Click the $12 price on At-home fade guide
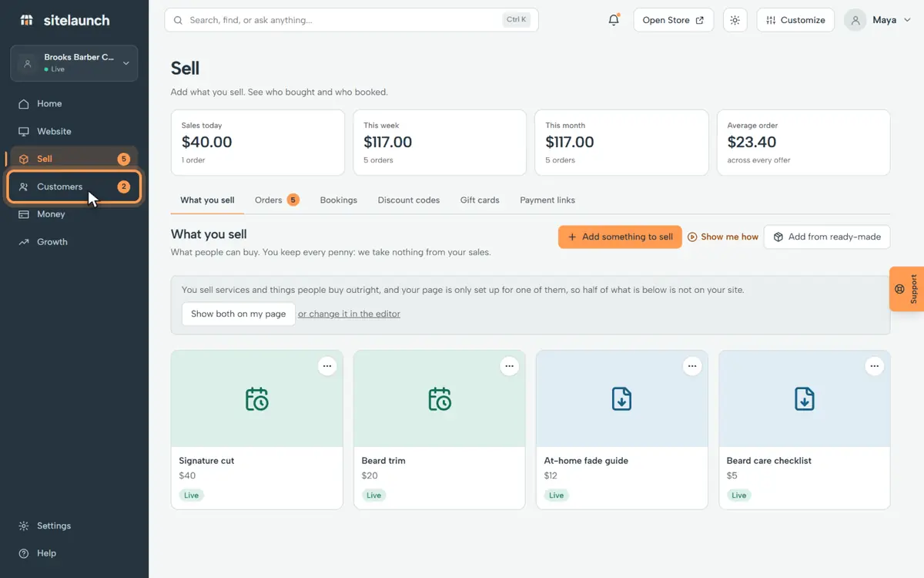The height and width of the screenshot is (578, 924). tap(551, 476)
